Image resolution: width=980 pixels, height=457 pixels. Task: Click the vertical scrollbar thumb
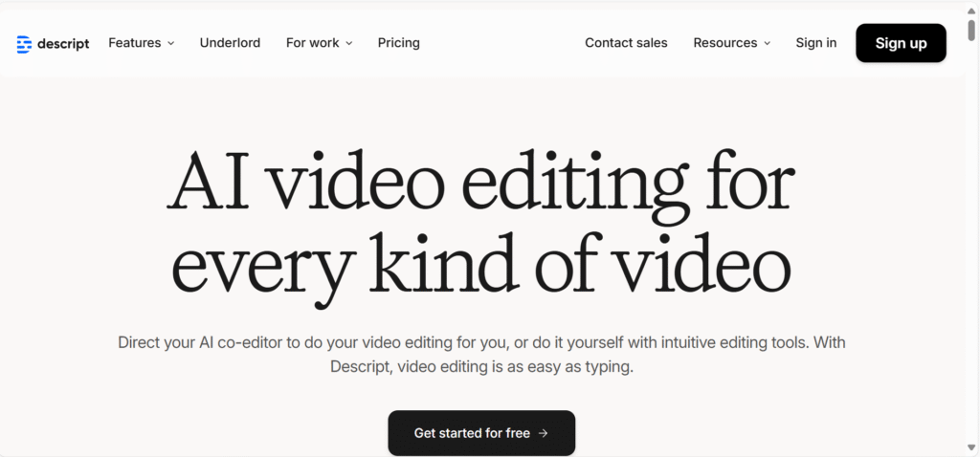click(x=971, y=29)
